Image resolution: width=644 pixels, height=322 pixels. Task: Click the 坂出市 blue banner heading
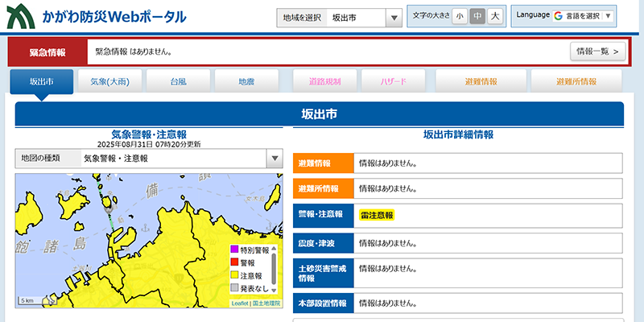320,114
